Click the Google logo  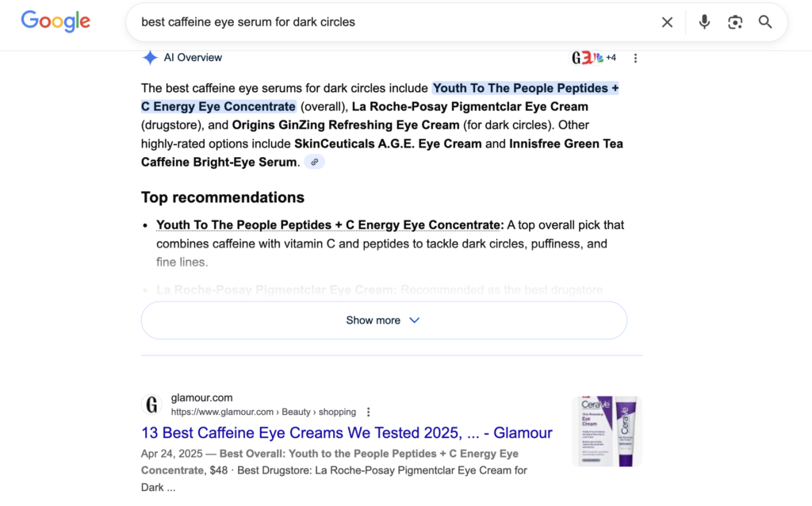56,21
